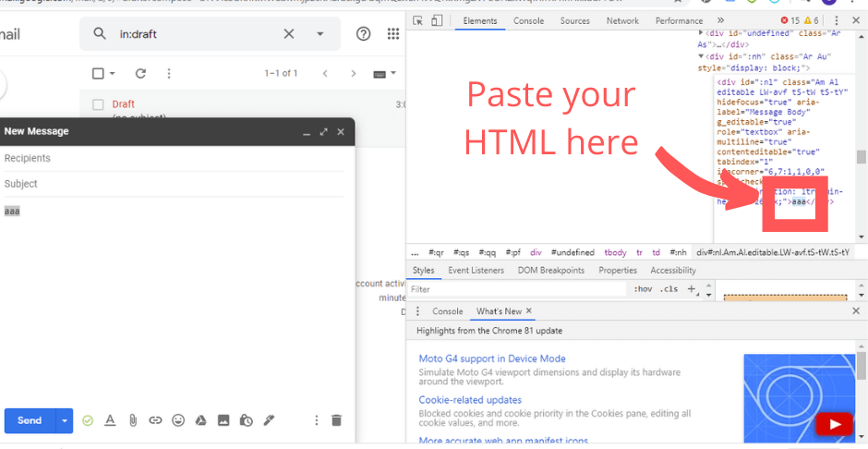Minimize the New Message compose window
The height and width of the screenshot is (449, 868).
(x=307, y=132)
